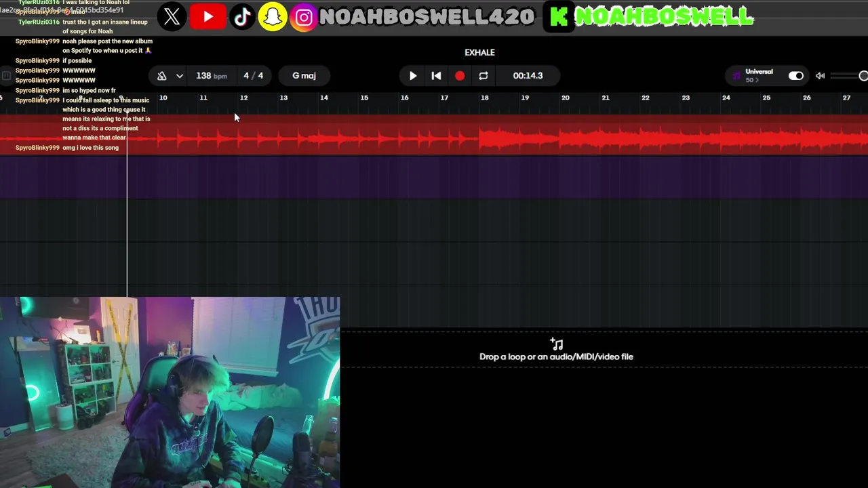
Task: Click the 00:14.3 time display
Action: coord(528,76)
